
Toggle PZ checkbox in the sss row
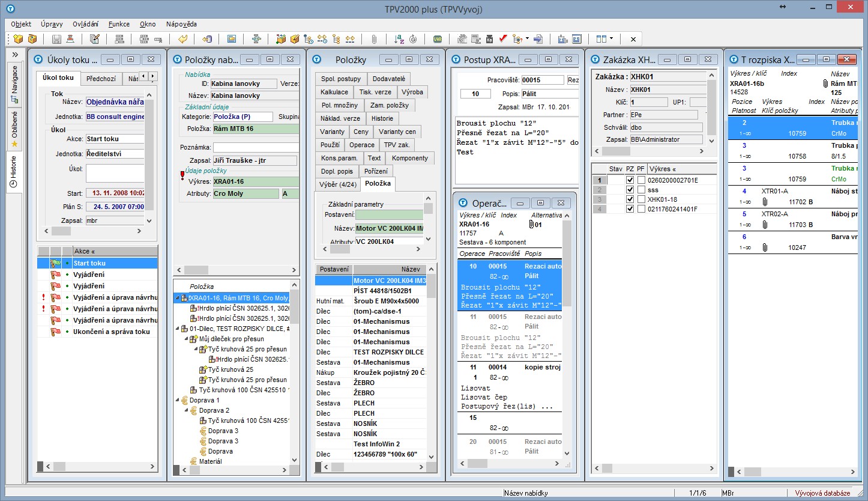point(630,190)
